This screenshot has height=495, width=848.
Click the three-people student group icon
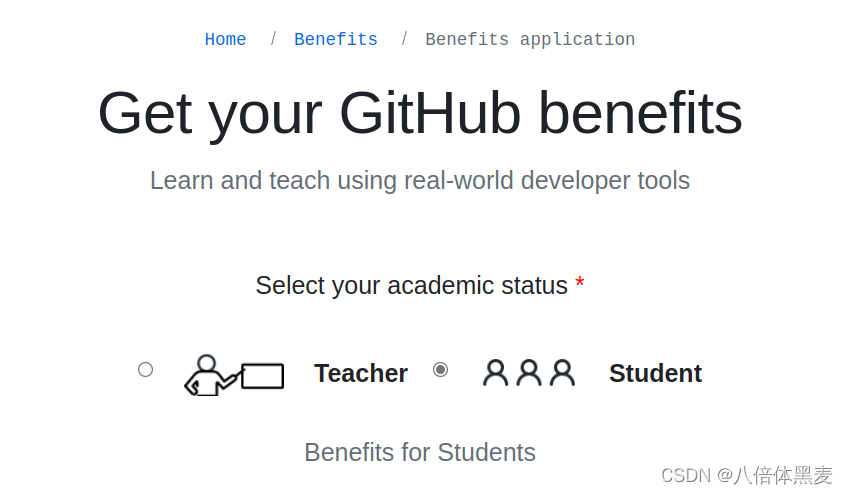[x=529, y=373]
